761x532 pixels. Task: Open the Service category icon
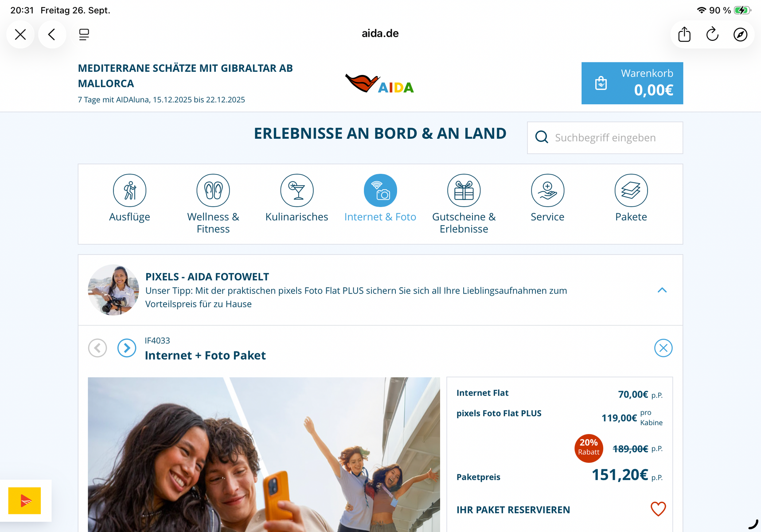point(547,191)
